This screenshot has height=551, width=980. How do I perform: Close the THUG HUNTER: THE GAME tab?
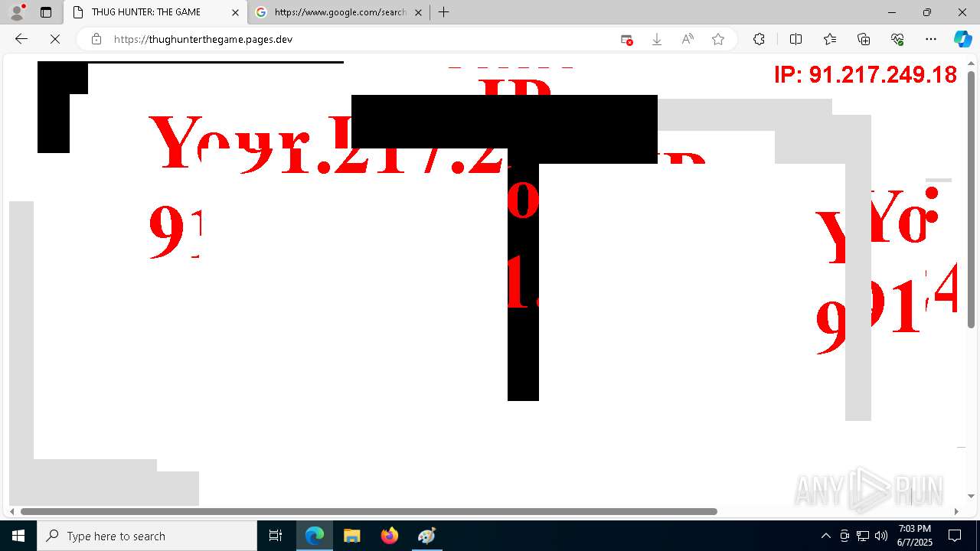click(x=235, y=12)
